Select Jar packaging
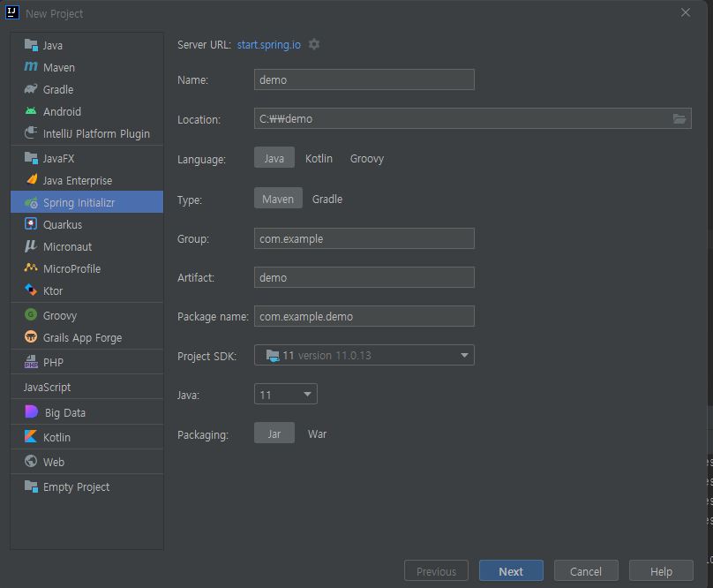The width and height of the screenshot is (713, 588). pos(274,433)
